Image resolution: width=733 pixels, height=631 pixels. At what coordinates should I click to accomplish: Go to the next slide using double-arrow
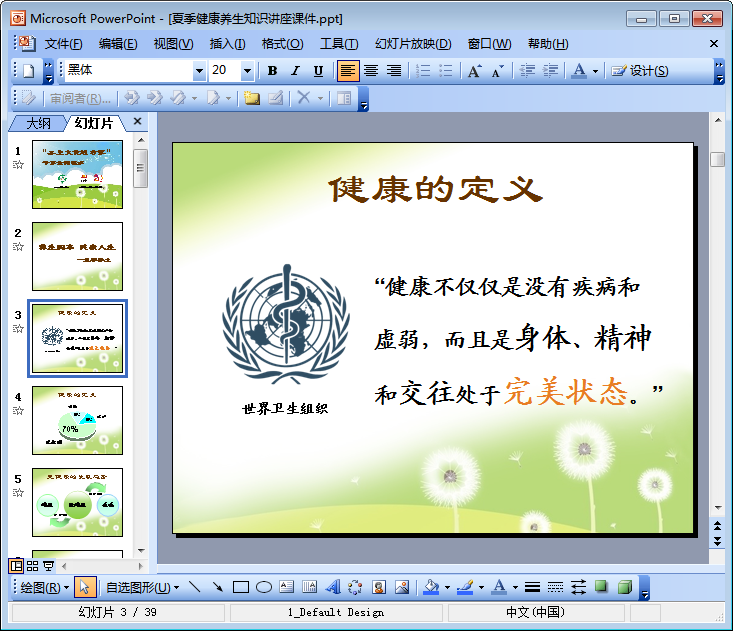717,541
